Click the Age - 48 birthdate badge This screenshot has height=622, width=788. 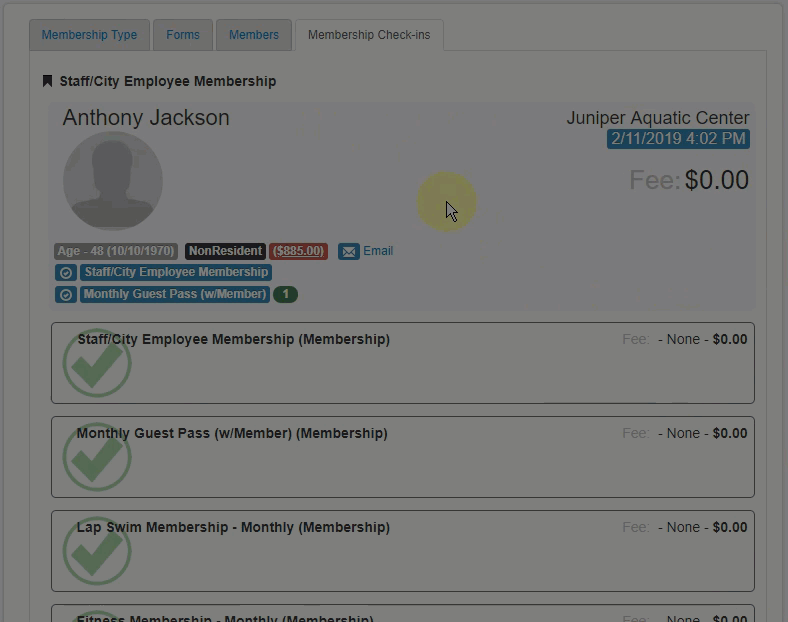pos(116,251)
